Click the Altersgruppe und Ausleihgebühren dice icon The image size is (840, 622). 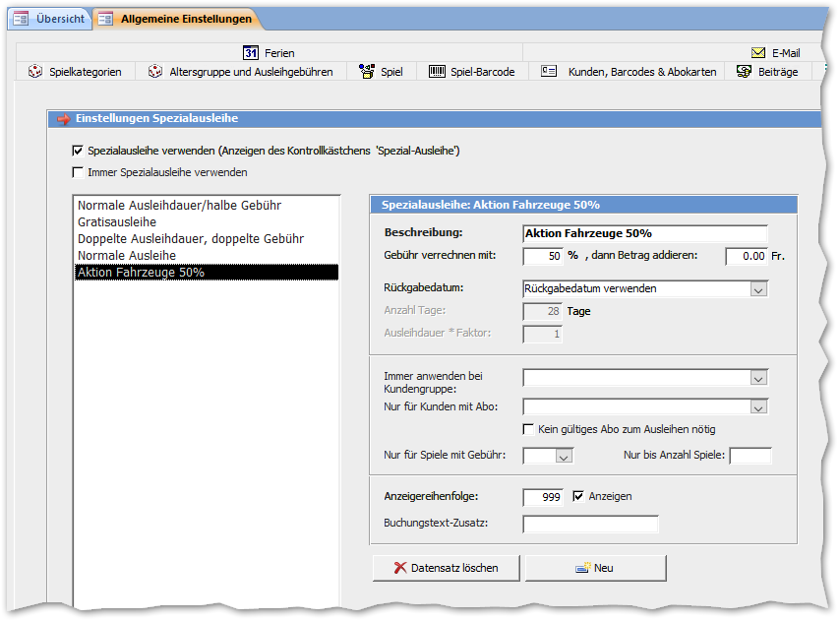pyautogui.click(x=155, y=71)
